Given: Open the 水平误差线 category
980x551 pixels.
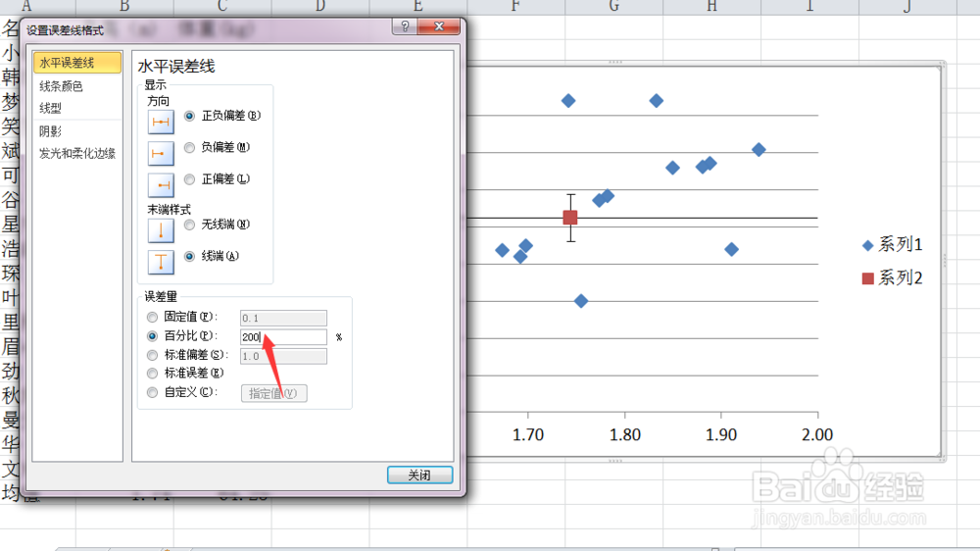Looking at the screenshot, I should click(x=76, y=63).
